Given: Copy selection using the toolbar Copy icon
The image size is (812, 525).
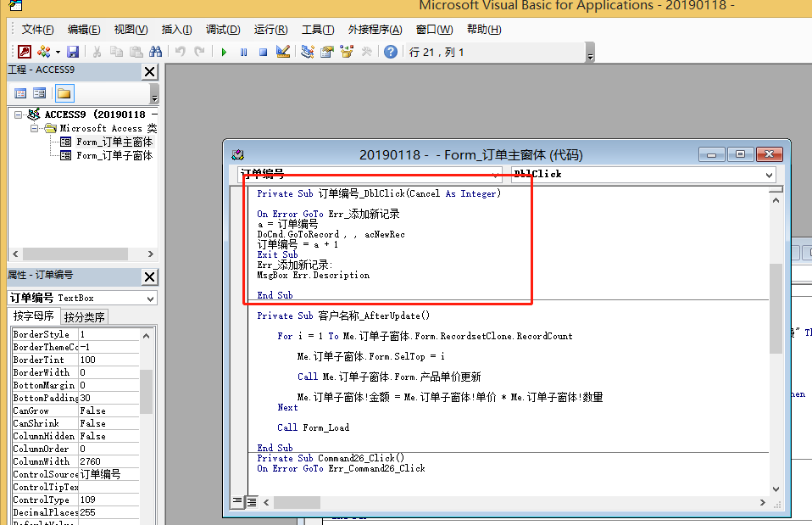Looking at the screenshot, I should 116,52.
